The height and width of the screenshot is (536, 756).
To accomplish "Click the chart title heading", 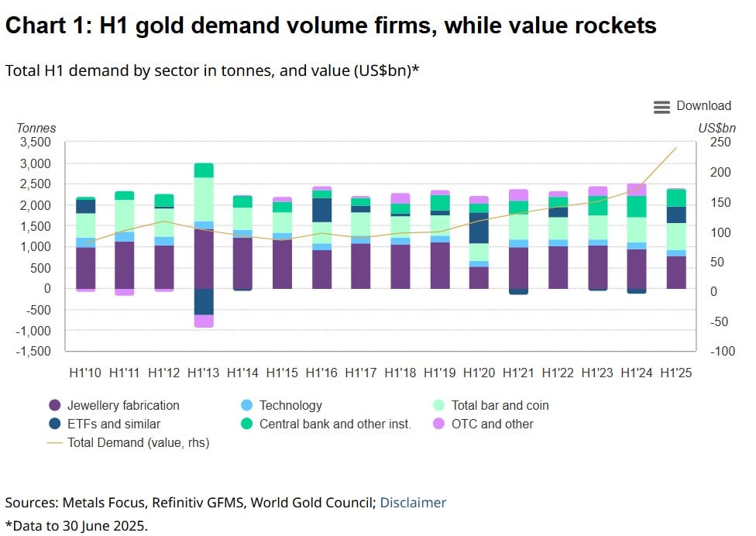I will (x=331, y=25).
